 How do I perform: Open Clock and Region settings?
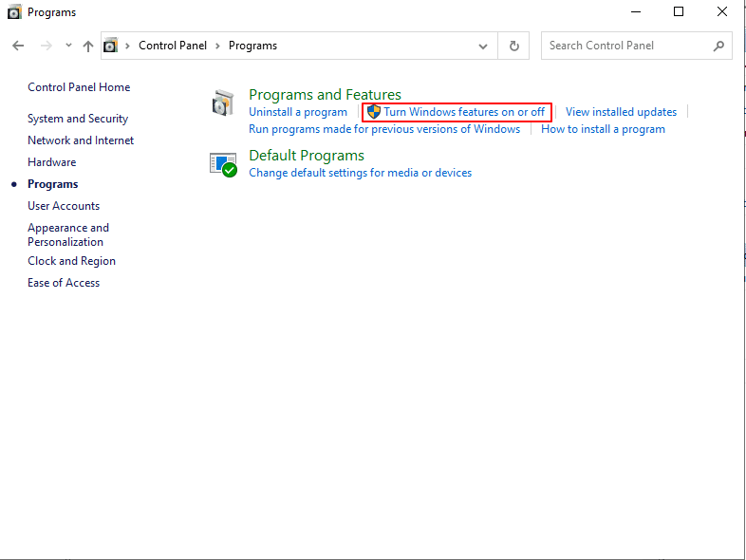click(x=72, y=261)
